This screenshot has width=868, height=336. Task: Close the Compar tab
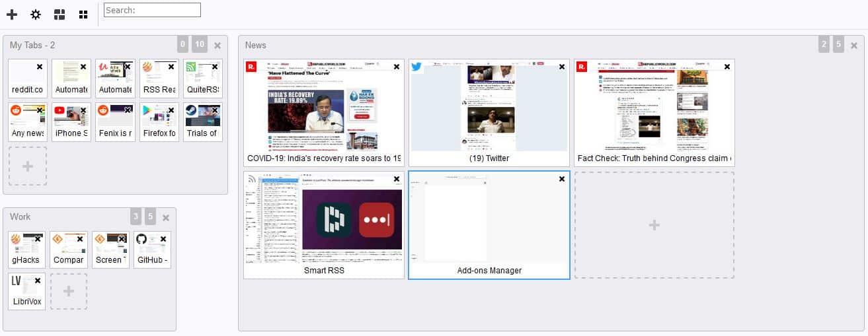pyautogui.click(x=79, y=239)
